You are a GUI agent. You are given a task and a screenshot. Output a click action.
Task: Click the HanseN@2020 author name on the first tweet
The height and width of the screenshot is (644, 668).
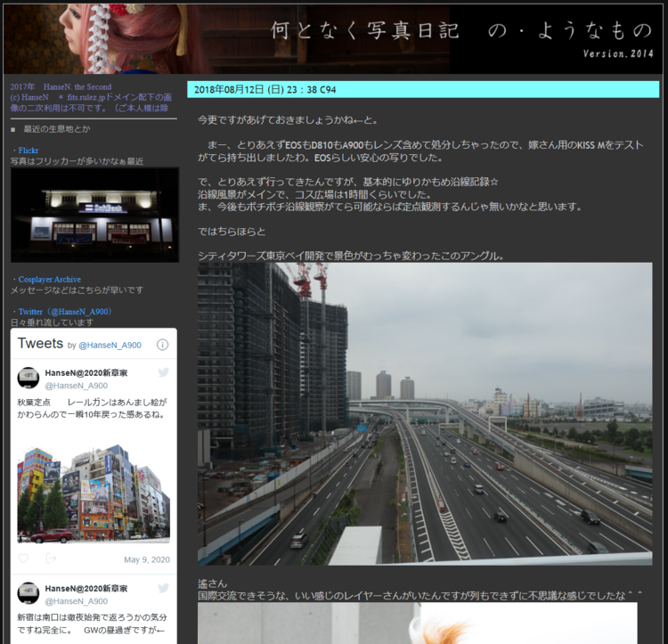[86, 373]
